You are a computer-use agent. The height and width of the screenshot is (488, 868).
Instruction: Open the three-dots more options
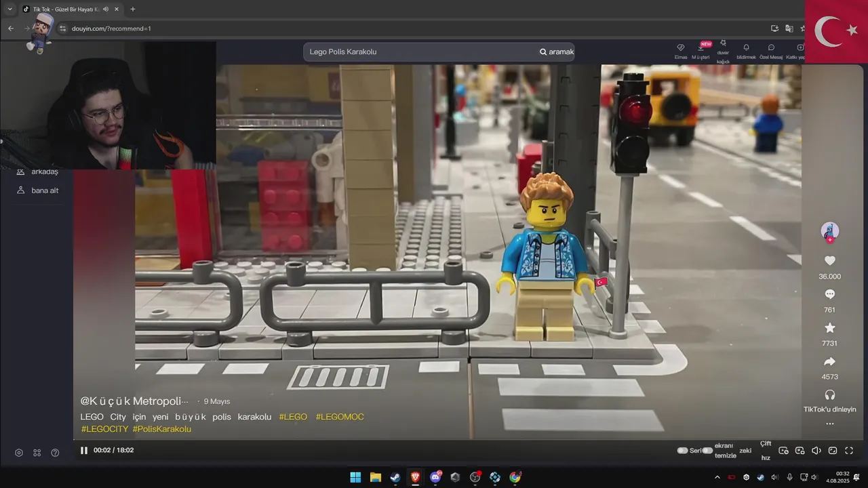[x=829, y=424]
